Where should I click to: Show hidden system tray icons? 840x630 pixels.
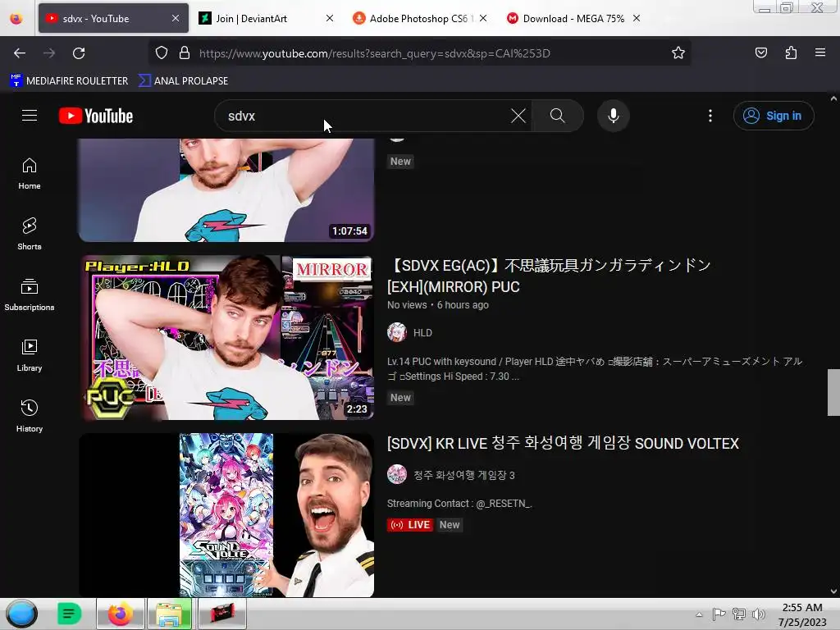699,614
